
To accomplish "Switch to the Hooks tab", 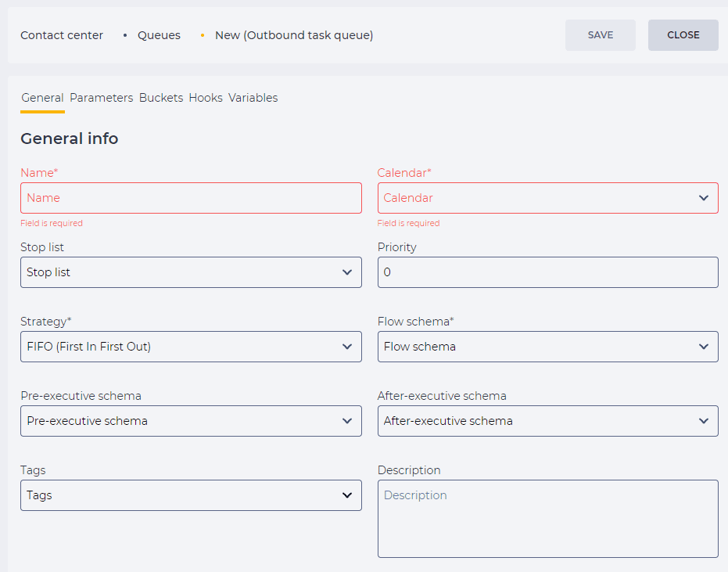I will pyautogui.click(x=206, y=98).
